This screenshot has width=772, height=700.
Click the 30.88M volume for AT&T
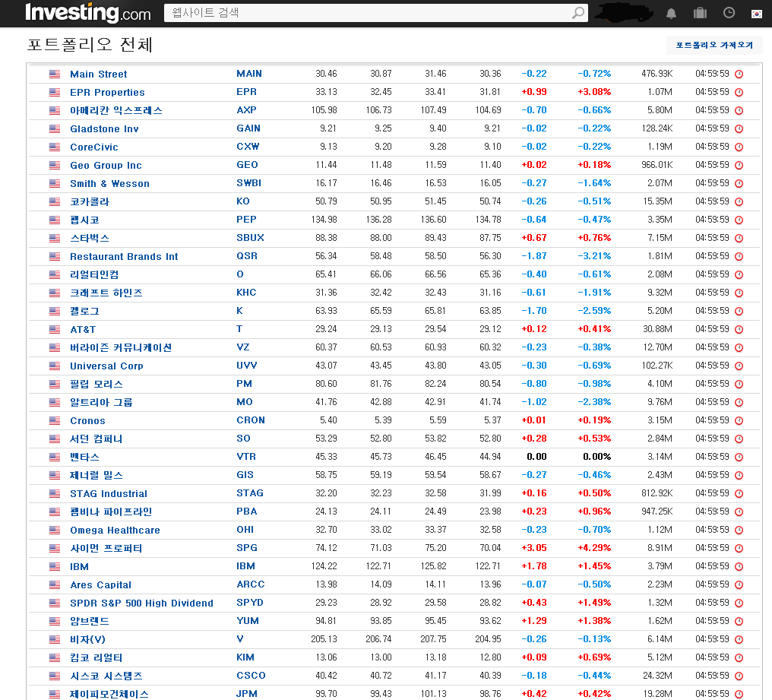pos(657,329)
